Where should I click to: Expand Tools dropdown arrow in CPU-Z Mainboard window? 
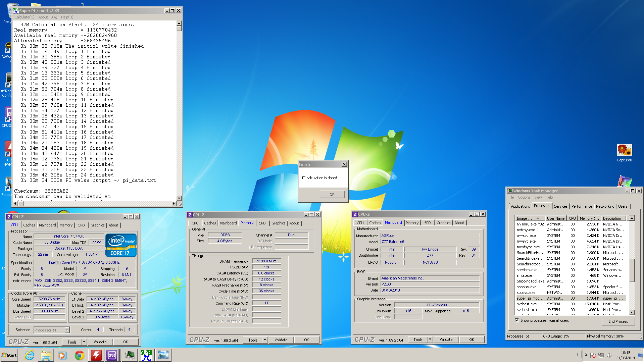430,340
